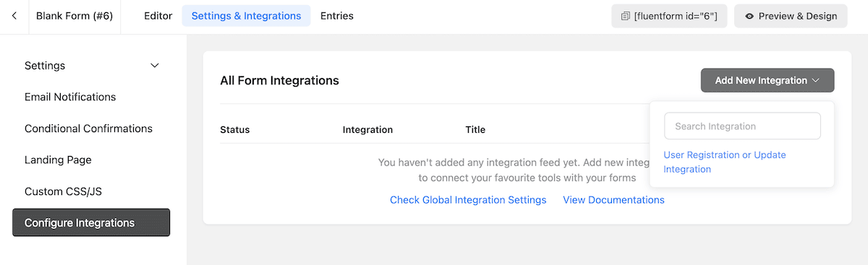This screenshot has width=868, height=265.
Task: Click the Blank Form (#6) title
Action: (x=75, y=16)
